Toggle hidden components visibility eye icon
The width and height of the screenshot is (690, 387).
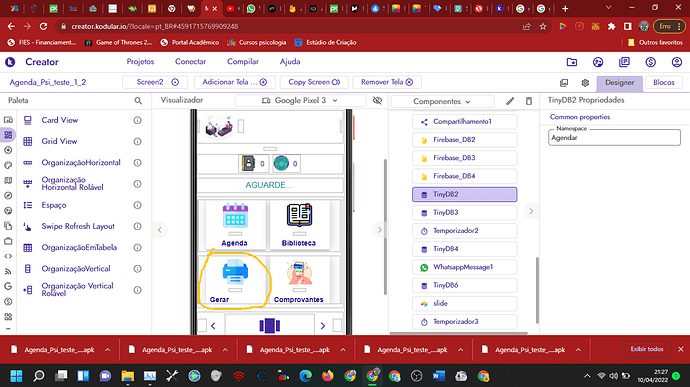tap(377, 100)
